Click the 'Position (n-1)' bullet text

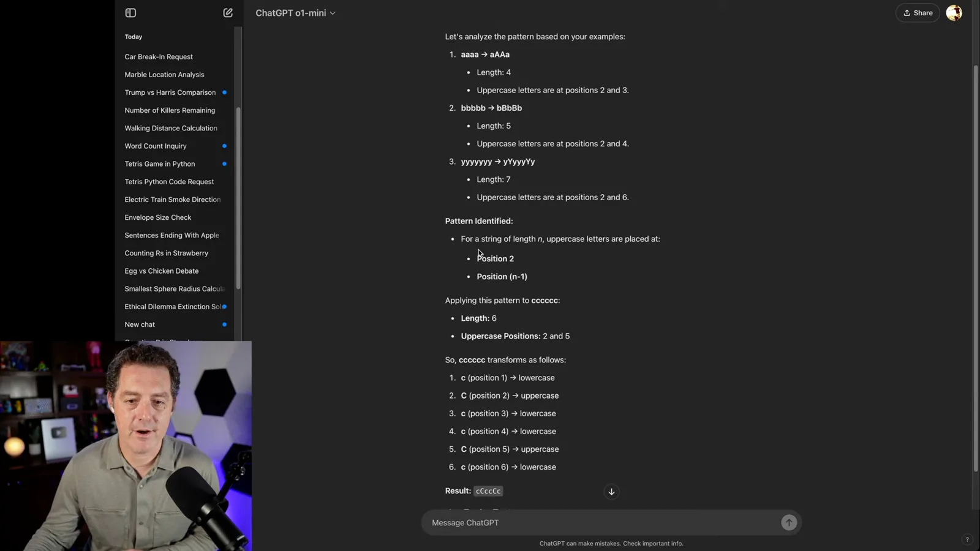click(502, 277)
